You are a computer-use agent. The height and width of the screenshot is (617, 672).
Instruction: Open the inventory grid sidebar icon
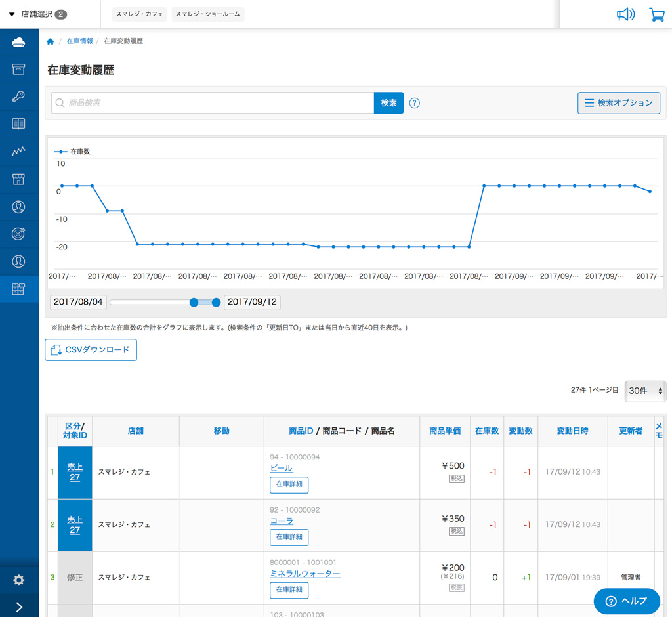pos(18,289)
